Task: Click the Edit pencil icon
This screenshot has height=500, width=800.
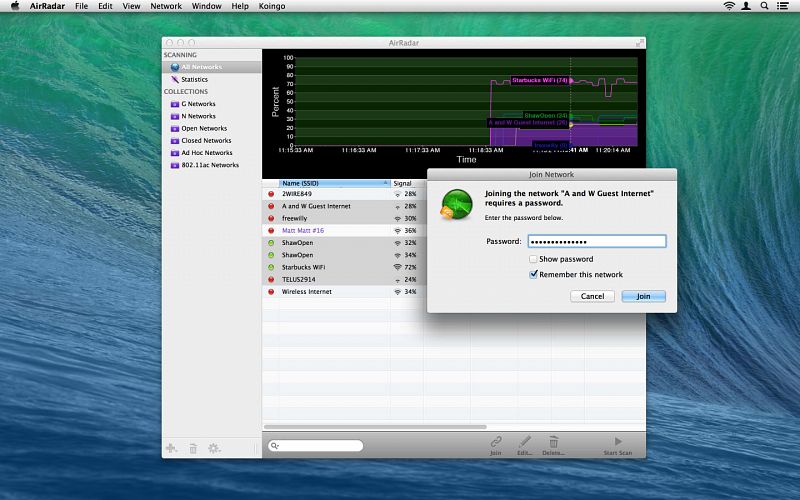Action: 524,442
